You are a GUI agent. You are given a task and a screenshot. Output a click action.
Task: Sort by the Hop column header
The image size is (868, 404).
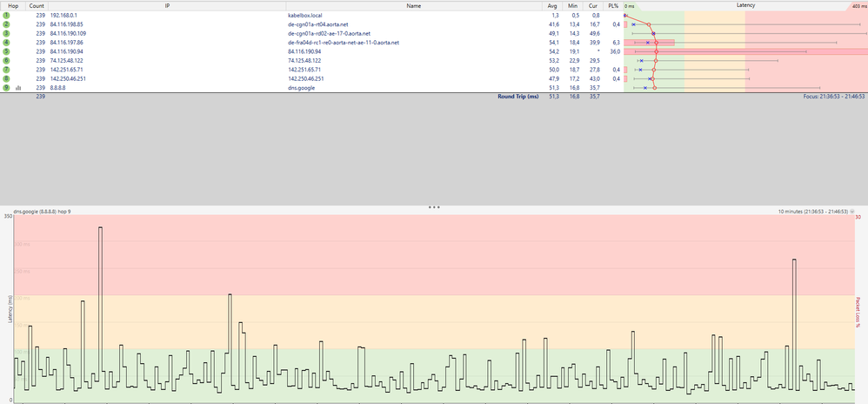tap(13, 5)
